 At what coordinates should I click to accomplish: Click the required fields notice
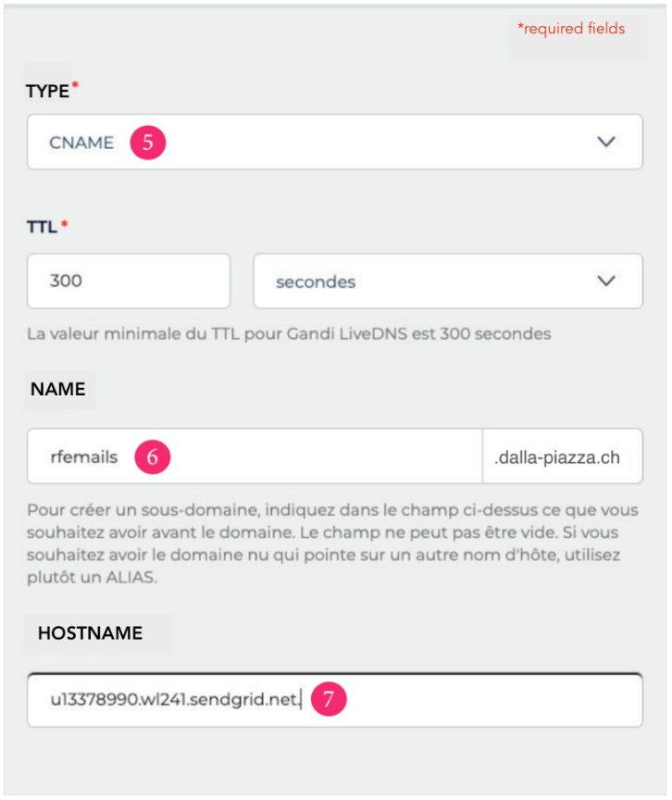pyautogui.click(x=571, y=29)
